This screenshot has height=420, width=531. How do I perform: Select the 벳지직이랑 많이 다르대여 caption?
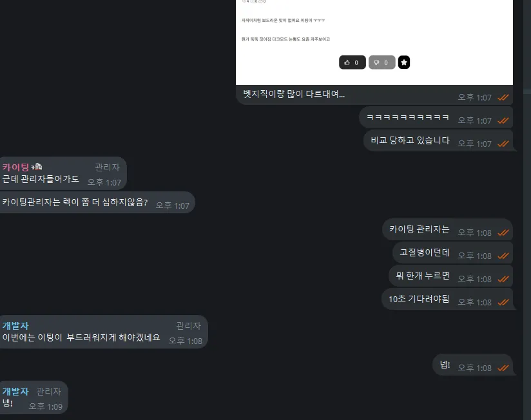294,94
